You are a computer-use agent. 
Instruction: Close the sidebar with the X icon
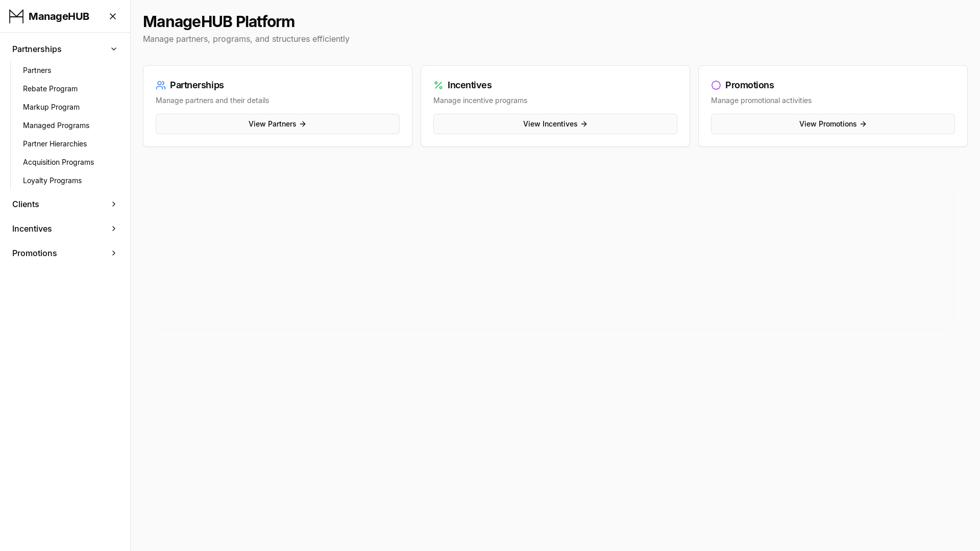(113, 16)
